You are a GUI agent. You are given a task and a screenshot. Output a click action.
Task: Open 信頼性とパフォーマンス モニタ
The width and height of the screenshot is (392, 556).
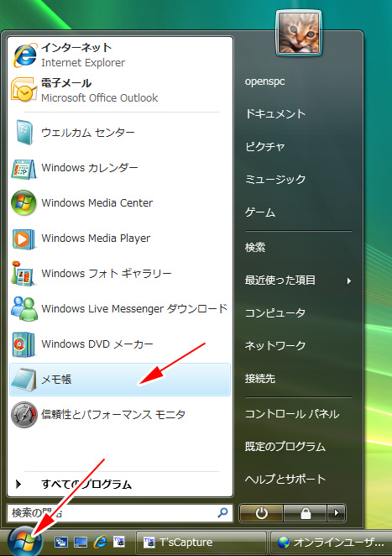tap(120, 415)
